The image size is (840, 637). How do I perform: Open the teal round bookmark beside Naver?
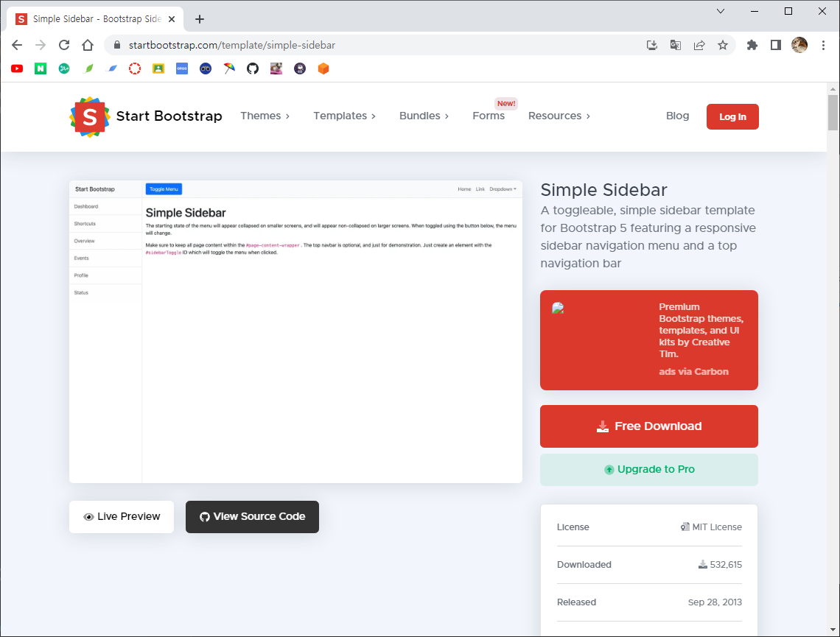click(64, 68)
